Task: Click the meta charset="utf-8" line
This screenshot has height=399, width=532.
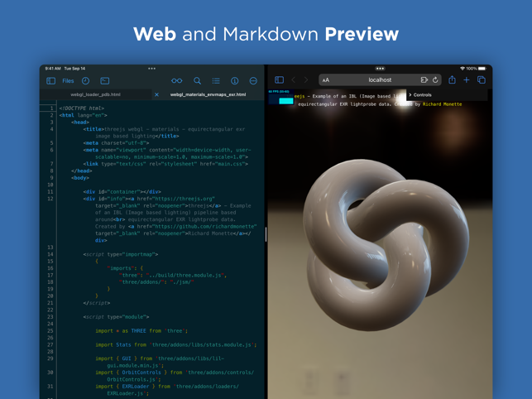Action: (116, 143)
